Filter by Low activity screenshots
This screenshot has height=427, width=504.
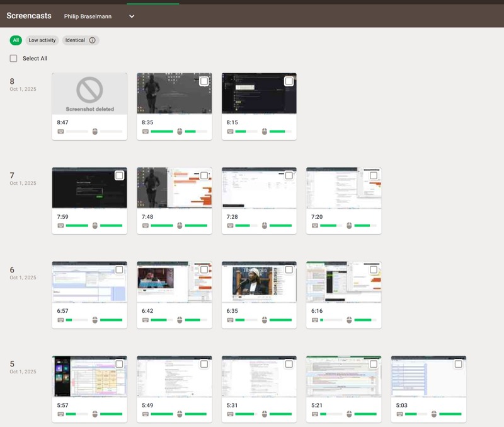pos(42,40)
